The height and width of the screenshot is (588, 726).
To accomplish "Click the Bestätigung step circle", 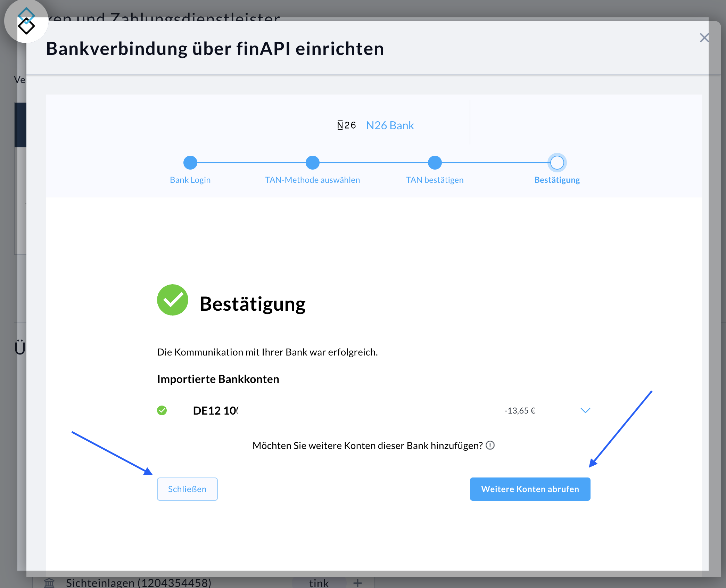I will tap(557, 162).
